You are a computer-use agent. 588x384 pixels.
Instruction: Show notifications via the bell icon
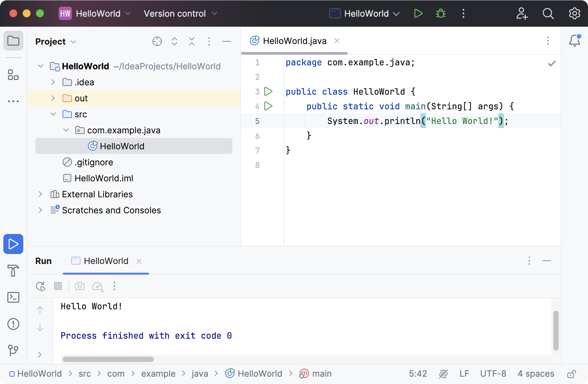pos(575,40)
